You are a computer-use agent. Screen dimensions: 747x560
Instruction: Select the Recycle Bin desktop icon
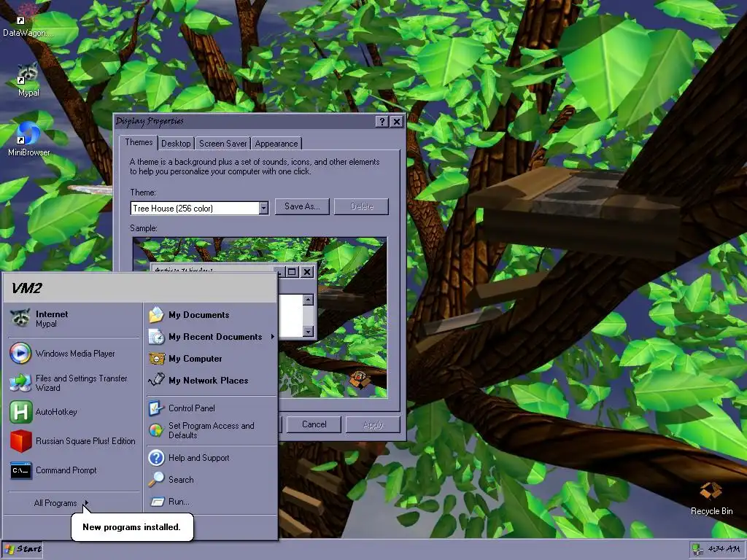click(x=711, y=497)
